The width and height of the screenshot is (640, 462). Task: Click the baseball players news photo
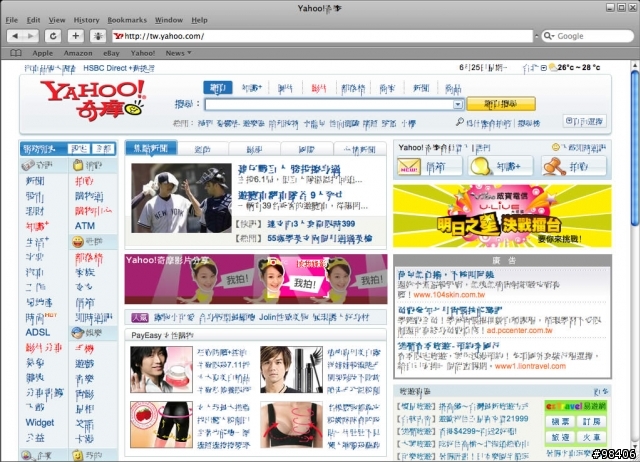click(x=181, y=198)
